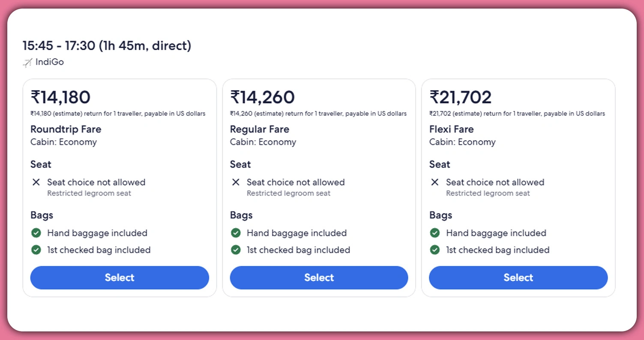The image size is (644, 340).
Task: Click the Flexi Fare card title
Action: click(x=452, y=129)
